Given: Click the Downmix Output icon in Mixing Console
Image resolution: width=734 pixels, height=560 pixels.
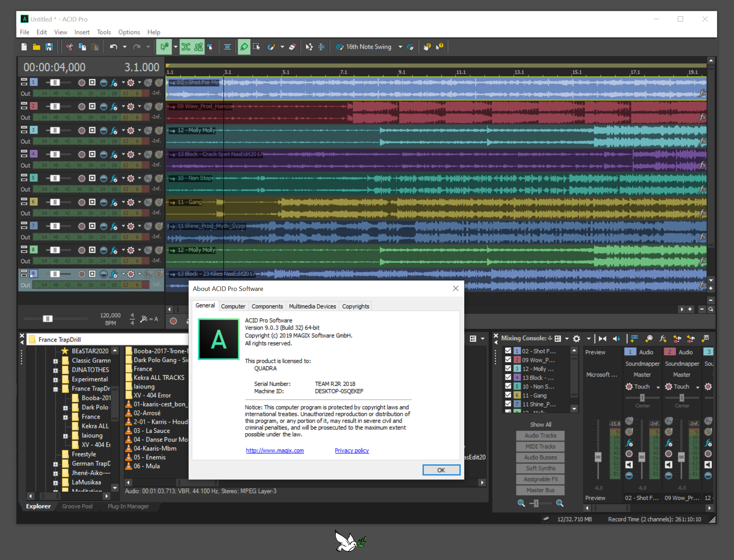Looking at the screenshot, I should click(x=603, y=338).
